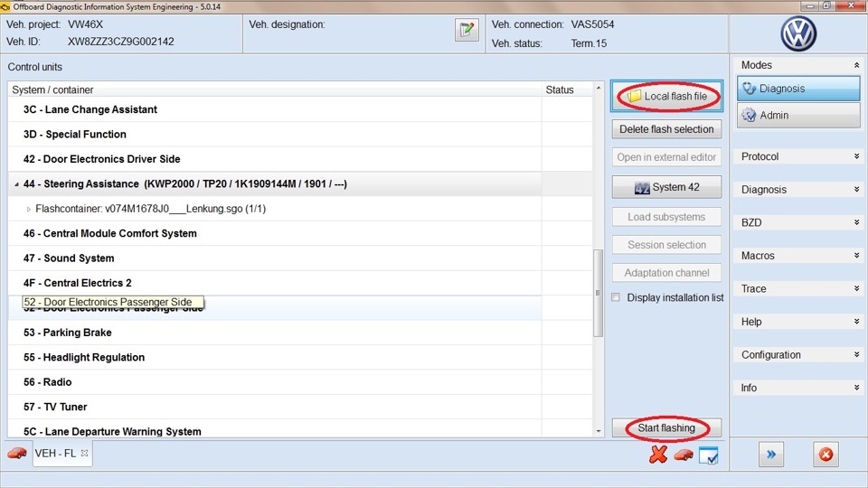Screen dimensions: 868x488
Task: Click the red car icon near checkmark
Action: [684, 455]
